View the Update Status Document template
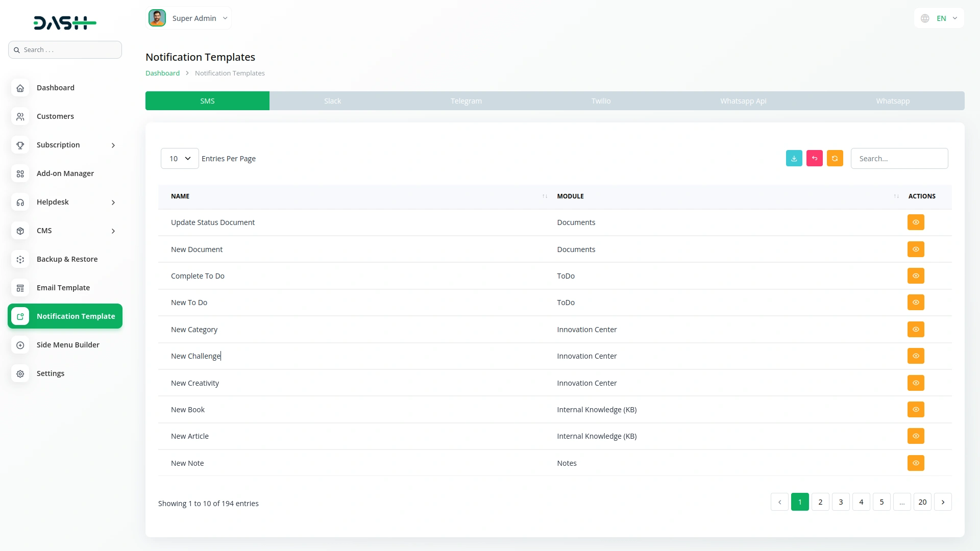Viewport: 980px width, 551px height. [x=916, y=222]
